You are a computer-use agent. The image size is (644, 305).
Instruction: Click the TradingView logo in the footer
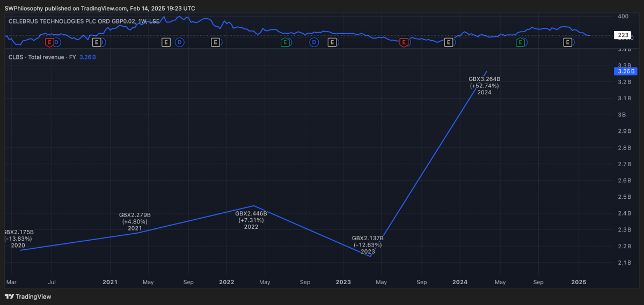point(28,296)
